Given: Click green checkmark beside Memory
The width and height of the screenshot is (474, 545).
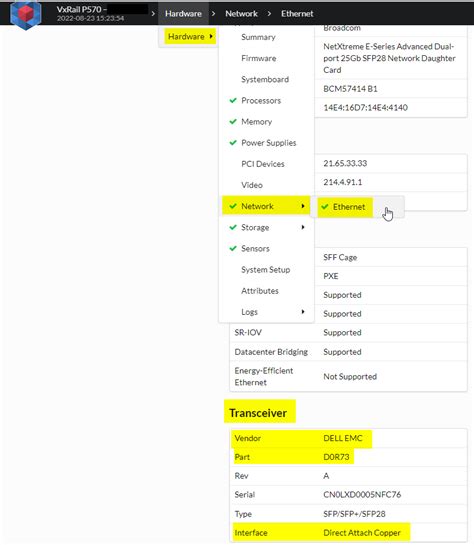Looking at the screenshot, I should 233,122.
